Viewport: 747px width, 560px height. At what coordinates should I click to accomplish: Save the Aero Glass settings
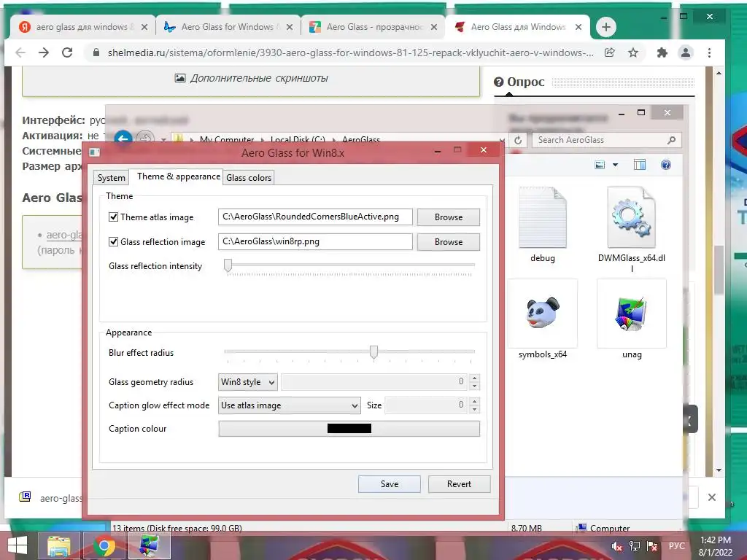point(390,484)
